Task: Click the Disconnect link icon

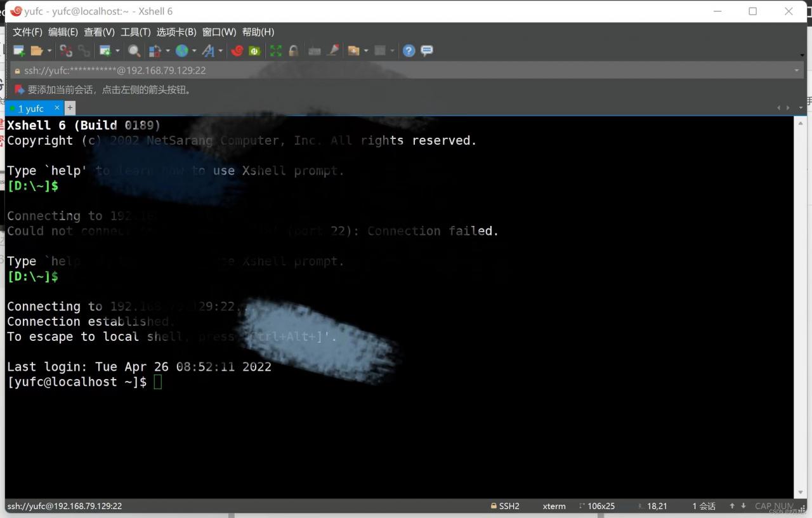Action: pyautogui.click(x=66, y=51)
